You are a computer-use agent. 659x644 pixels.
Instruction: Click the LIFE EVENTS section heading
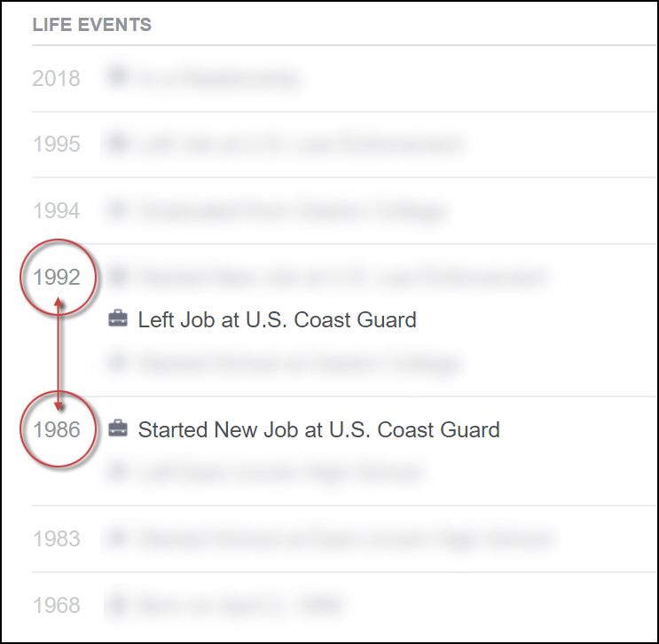(x=91, y=25)
